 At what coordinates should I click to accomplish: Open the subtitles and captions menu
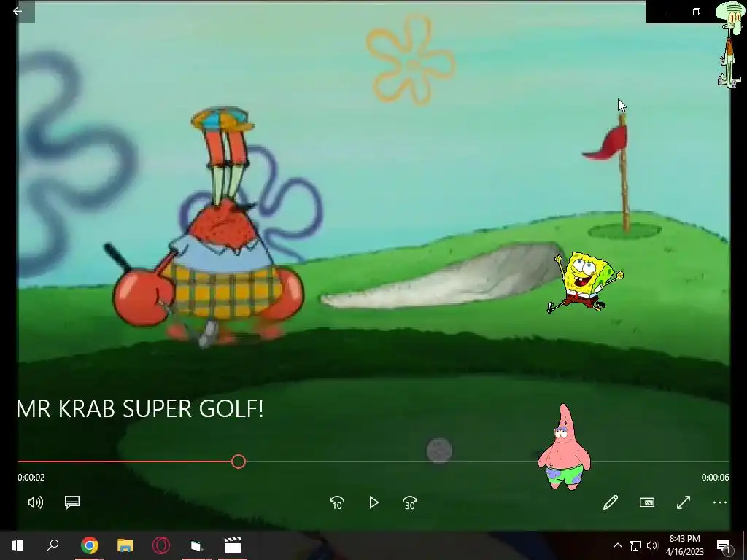coord(72,502)
